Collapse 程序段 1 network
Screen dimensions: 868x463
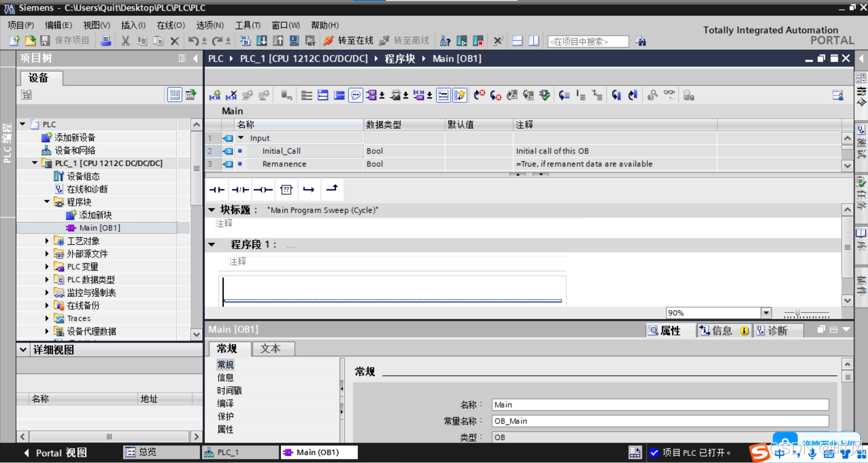point(212,245)
